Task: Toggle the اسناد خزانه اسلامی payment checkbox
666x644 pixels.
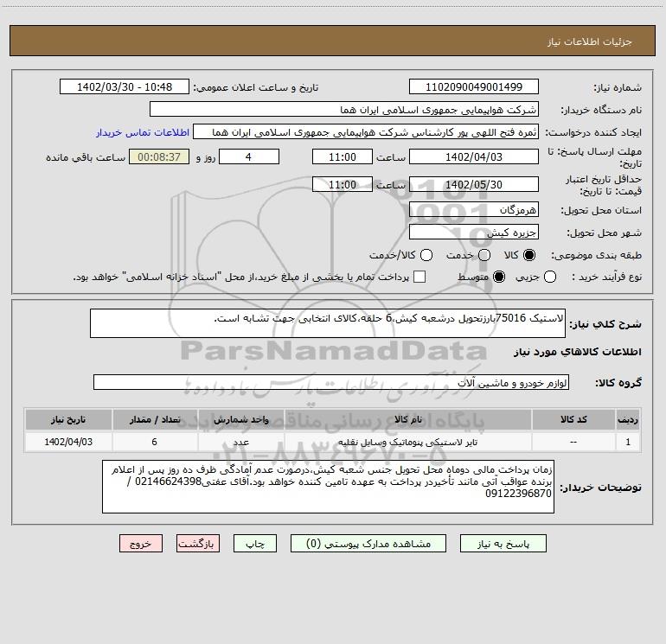Action: point(419,277)
